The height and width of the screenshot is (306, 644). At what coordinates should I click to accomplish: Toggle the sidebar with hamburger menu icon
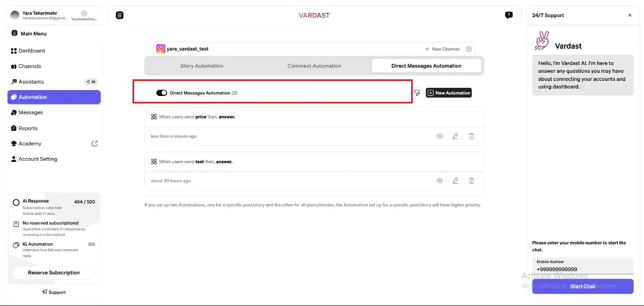120,15
